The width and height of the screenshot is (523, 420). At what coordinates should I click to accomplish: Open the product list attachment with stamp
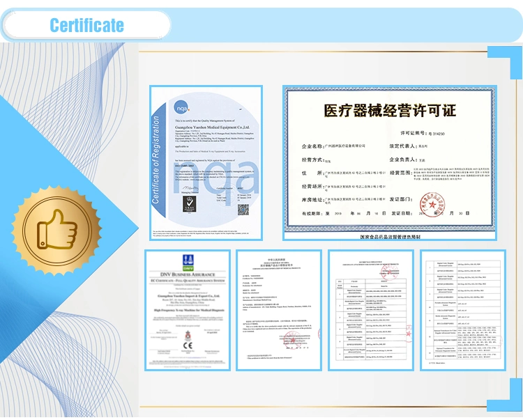coord(371,310)
